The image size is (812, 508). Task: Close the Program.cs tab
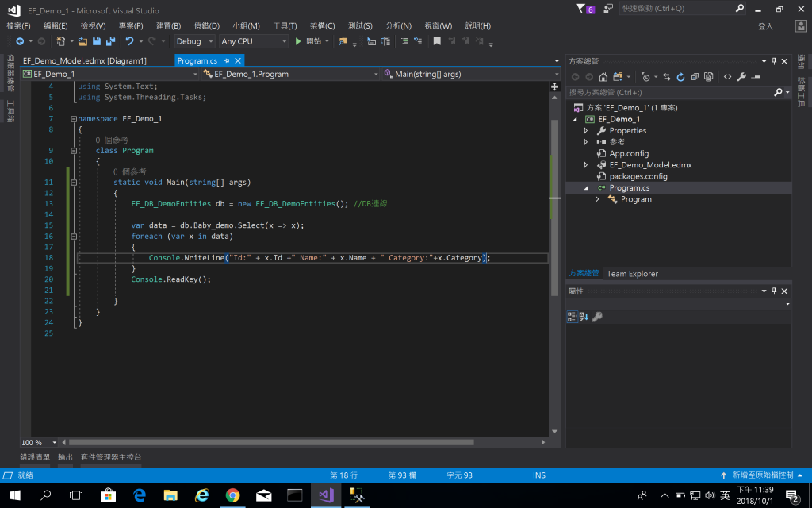coord(238,60)
